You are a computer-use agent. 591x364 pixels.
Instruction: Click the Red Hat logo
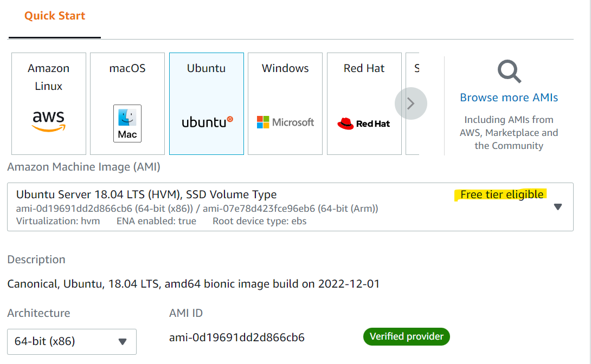[x=364, y=123]
